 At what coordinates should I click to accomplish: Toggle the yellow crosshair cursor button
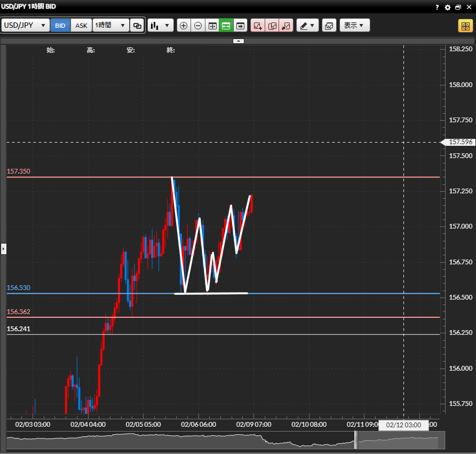tap(464, 26)
